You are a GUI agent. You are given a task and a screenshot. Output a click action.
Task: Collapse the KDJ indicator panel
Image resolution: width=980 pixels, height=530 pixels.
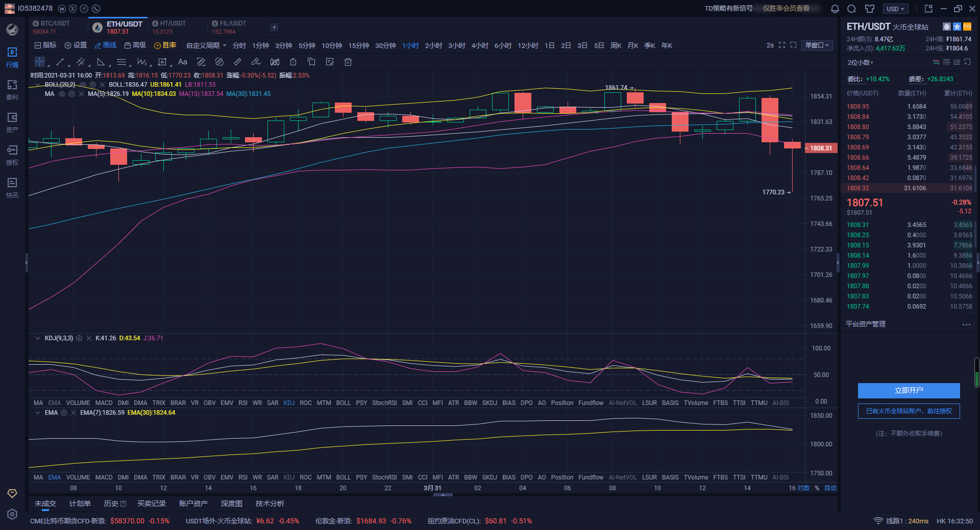pos(38,338)
